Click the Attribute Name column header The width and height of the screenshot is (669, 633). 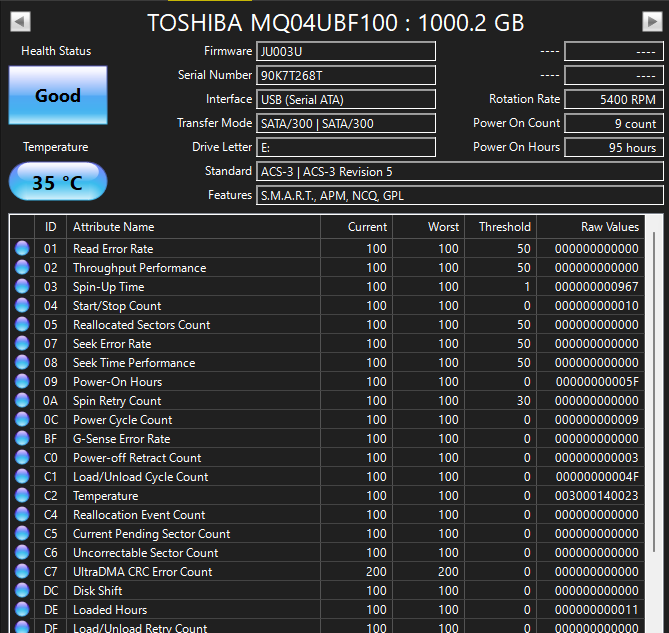coord(193,226)
